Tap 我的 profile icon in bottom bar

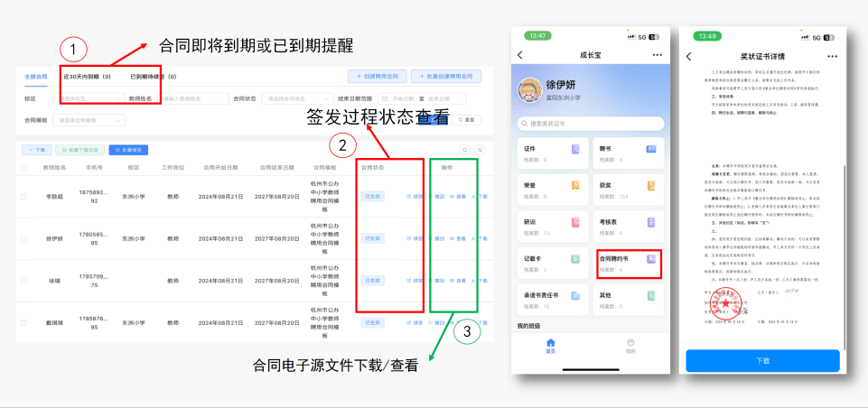point(630,344)
